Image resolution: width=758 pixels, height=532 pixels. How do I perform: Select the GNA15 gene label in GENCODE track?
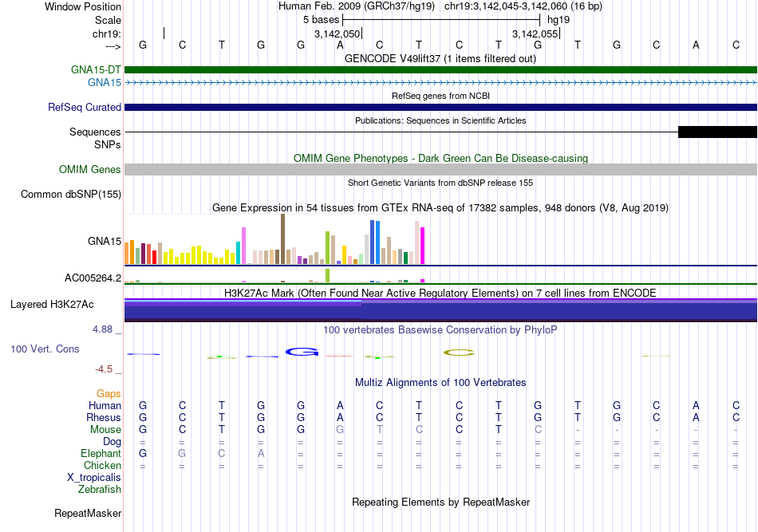[x=105, y=83]
